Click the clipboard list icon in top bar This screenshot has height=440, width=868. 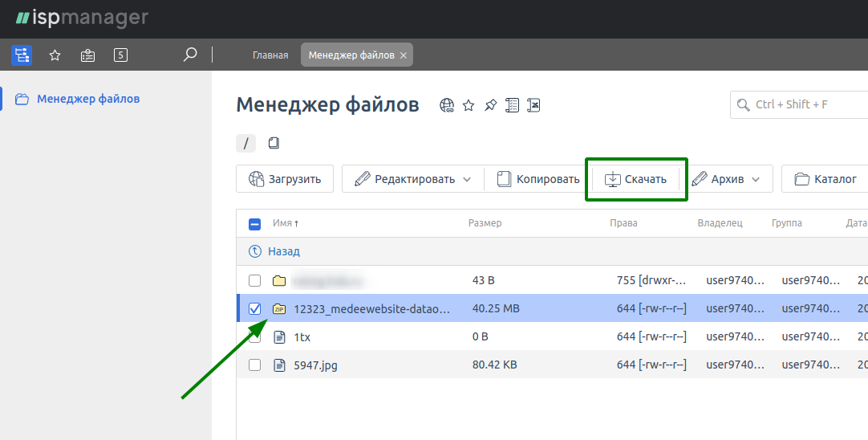coord(87,55)
